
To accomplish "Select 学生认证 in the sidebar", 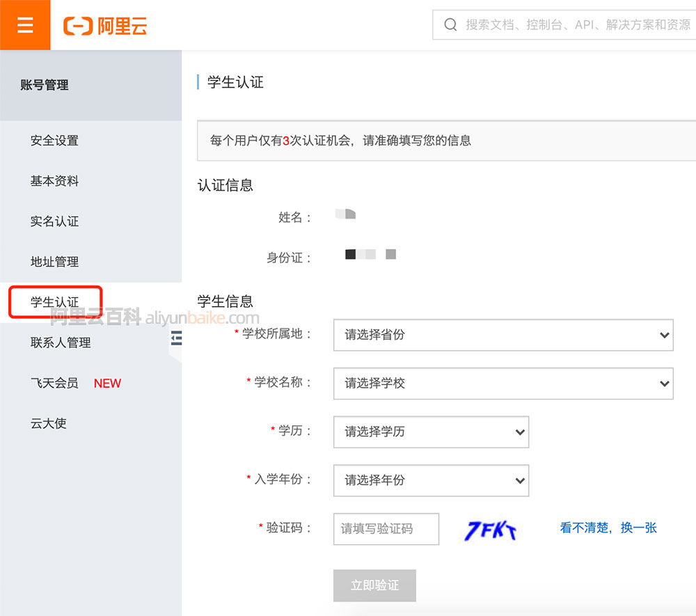I will (55, 302).
